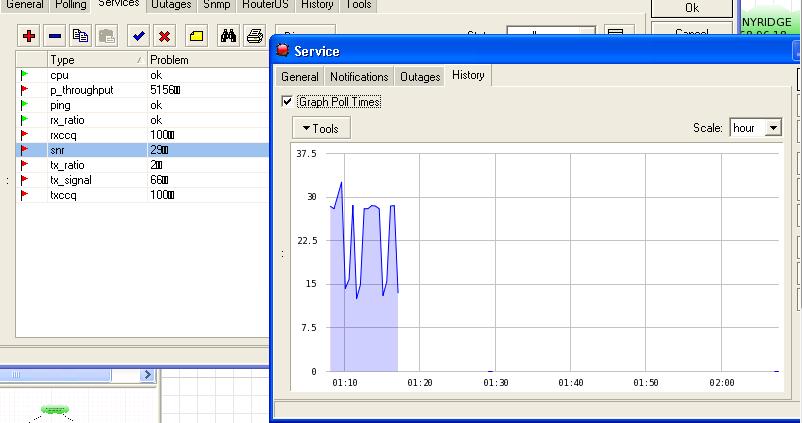Click the horizontal scrollbar thumb at bottom left
802x423 pixels.
pos(55,375)
